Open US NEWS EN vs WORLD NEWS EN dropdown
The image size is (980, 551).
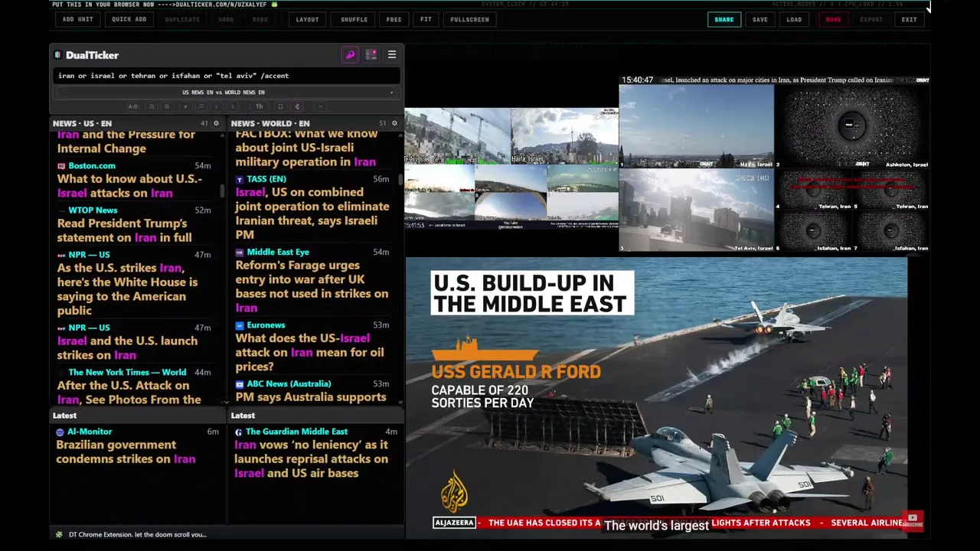click(x=226, y=93)
